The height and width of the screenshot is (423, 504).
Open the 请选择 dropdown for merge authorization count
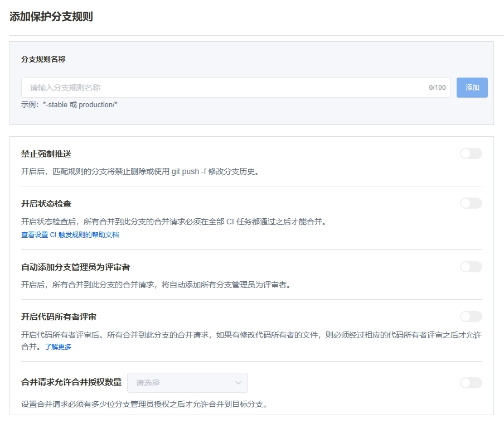187,383
